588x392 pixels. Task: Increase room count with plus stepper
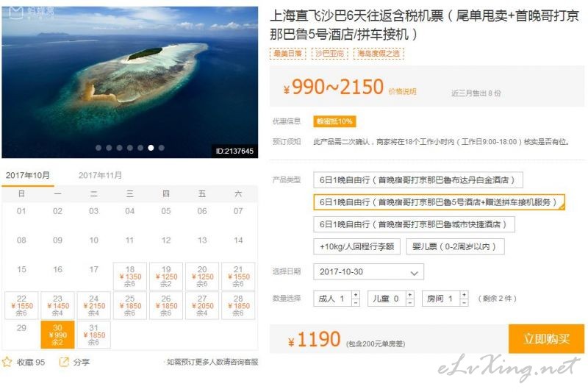(465, 294)
